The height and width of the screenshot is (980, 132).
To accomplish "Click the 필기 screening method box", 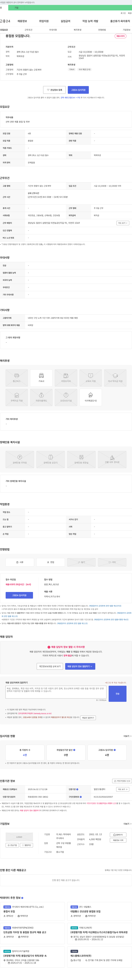I will (x=81, y=562).
